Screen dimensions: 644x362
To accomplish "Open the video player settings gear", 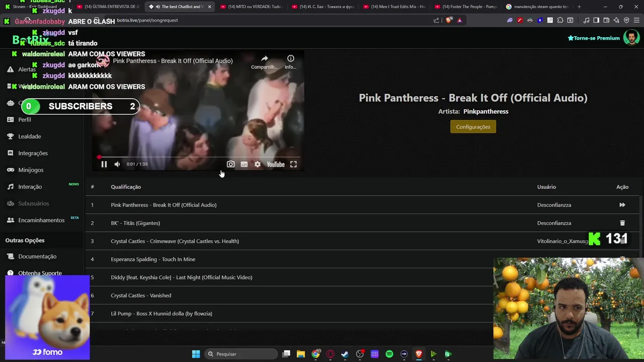I will pos(258,164).
